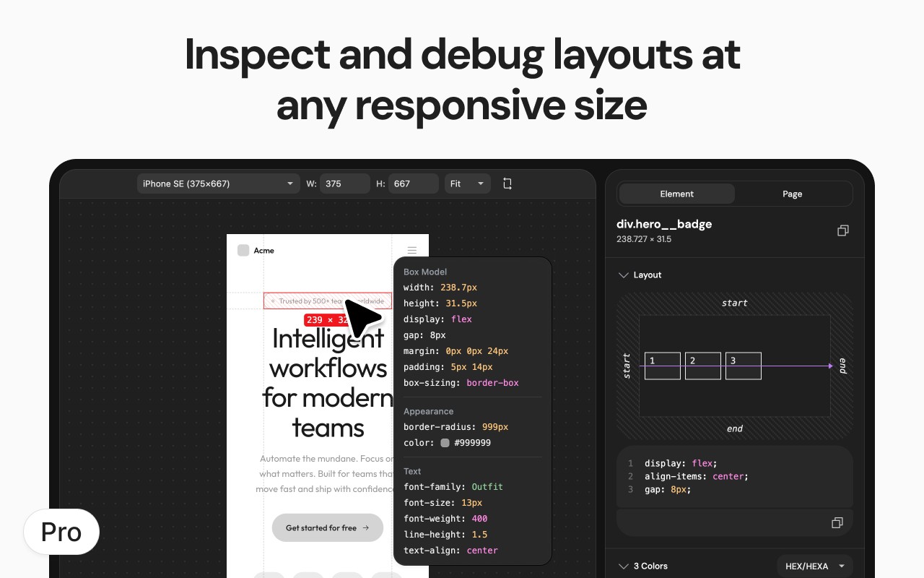Click the Acme brand name
The height and width of the screenshot is (578, 924).
[263, 251]
